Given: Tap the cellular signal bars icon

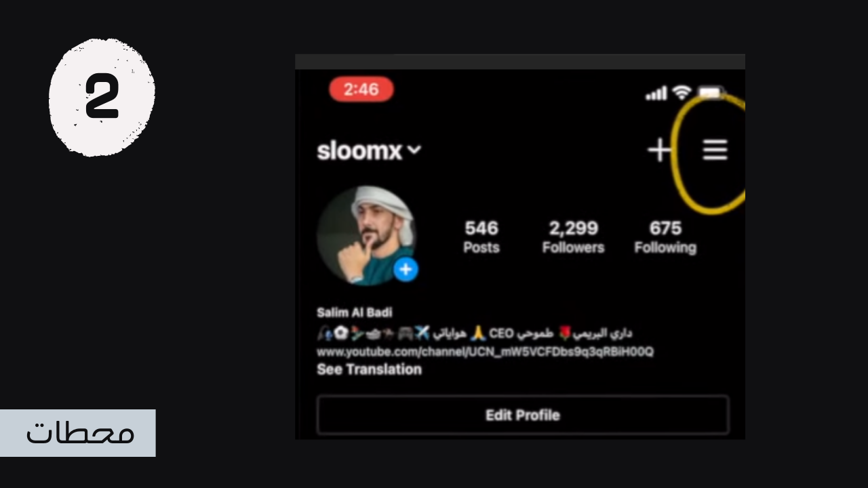Looking at the screenshot, I should click(656, 94).
